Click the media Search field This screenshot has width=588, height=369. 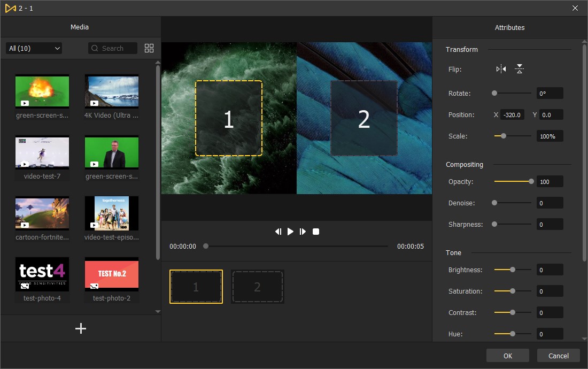[x=113, y=48]
